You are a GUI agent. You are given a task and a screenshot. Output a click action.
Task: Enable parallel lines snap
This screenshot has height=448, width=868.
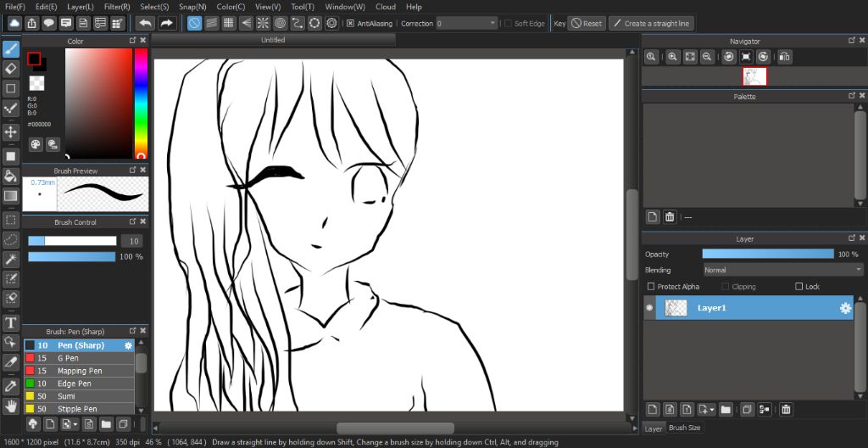(x=211, y=23)
